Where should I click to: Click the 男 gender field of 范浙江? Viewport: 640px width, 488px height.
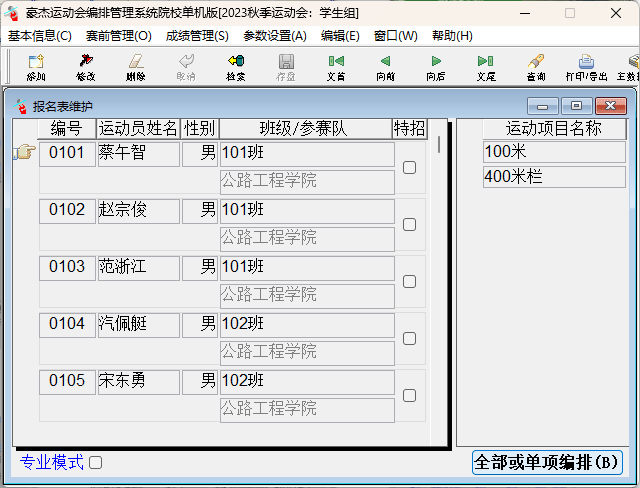[x=200, y=268]
